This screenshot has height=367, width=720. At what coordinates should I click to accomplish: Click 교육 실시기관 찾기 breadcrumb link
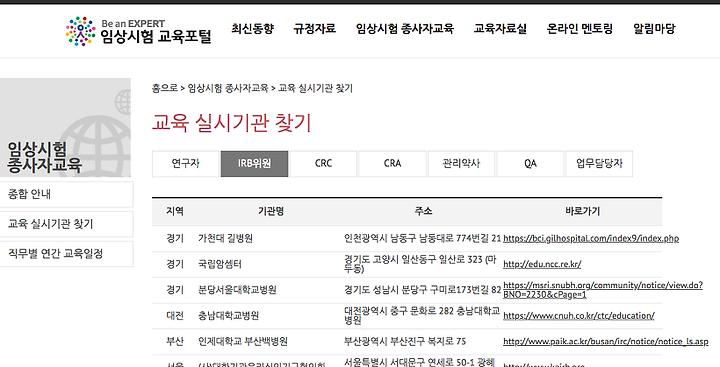315,88
